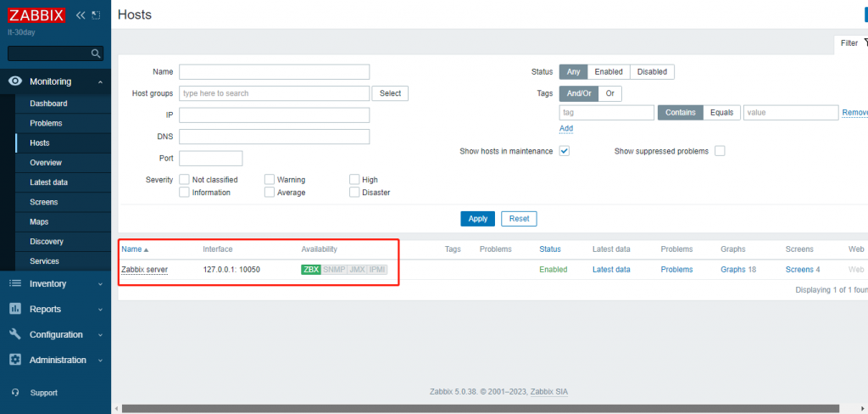Click the Monitoring eye icon
Viewport: 868px width, 414px height.
(15, 81)
